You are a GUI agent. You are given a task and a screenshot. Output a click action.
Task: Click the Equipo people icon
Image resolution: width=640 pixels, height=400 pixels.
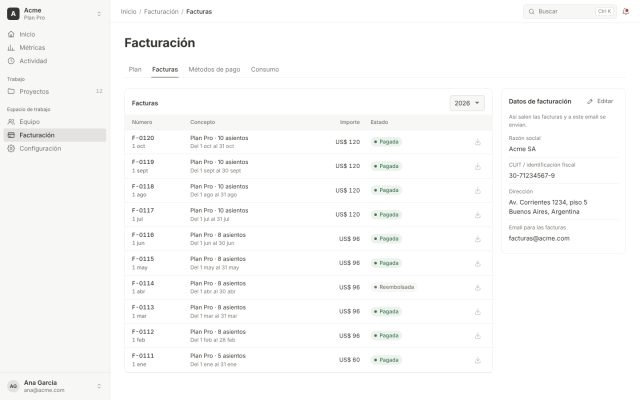pyautogui.click(x=11, y=122)
